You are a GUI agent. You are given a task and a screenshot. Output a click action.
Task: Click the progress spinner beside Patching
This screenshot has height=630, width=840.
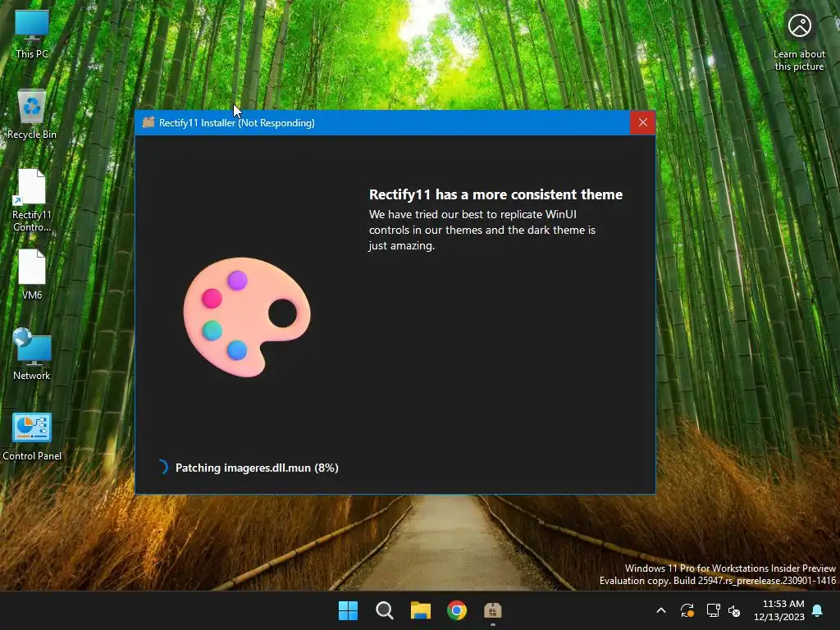162,467
